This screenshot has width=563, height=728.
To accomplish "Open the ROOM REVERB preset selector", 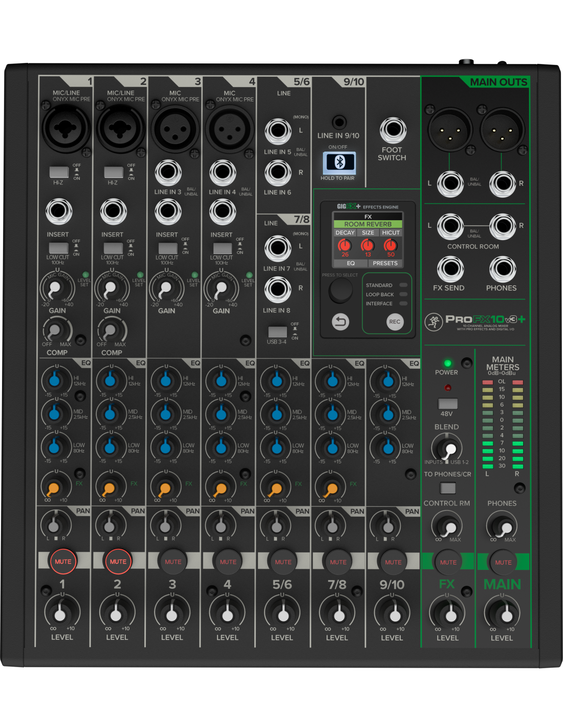I will 367,224.
